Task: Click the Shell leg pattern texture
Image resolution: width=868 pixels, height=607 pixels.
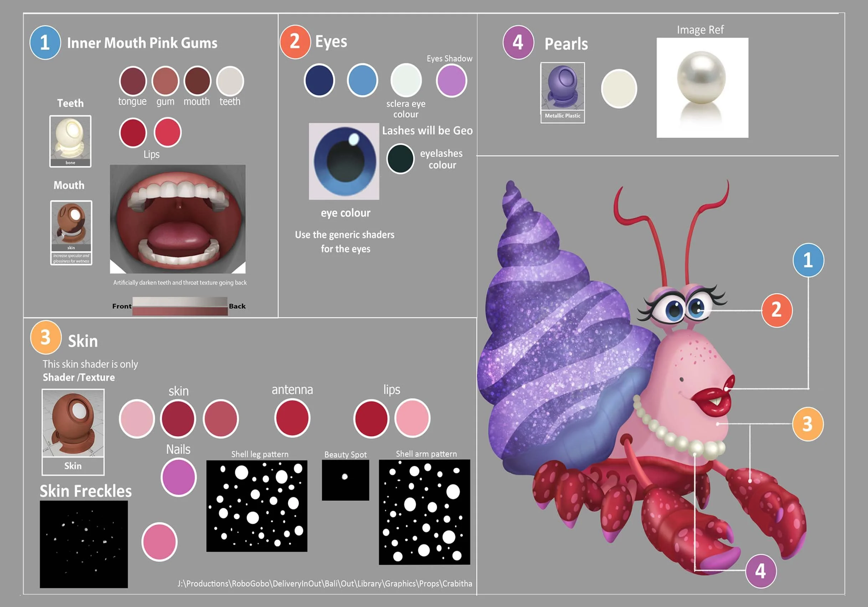Action: [257, 506]
